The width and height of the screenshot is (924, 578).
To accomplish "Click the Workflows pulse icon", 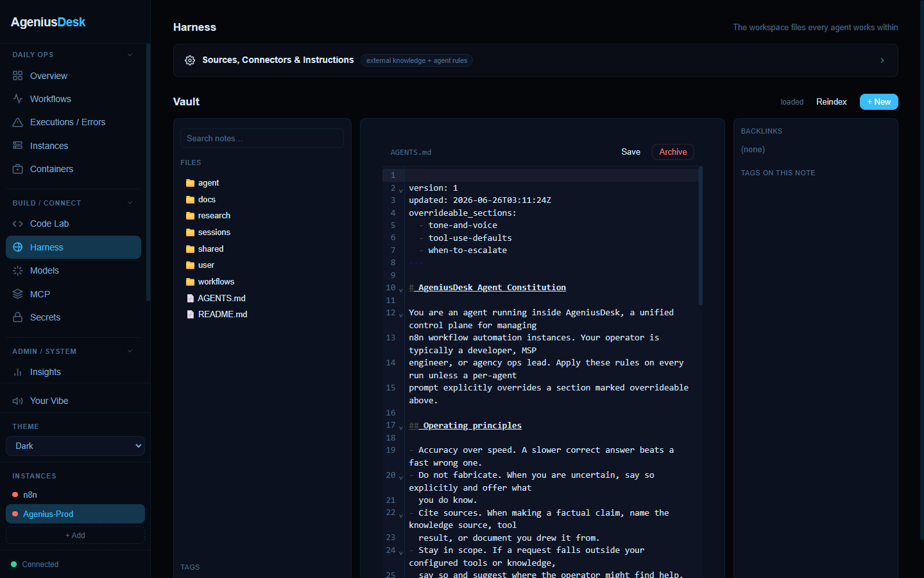I will [x=17, y=99].
